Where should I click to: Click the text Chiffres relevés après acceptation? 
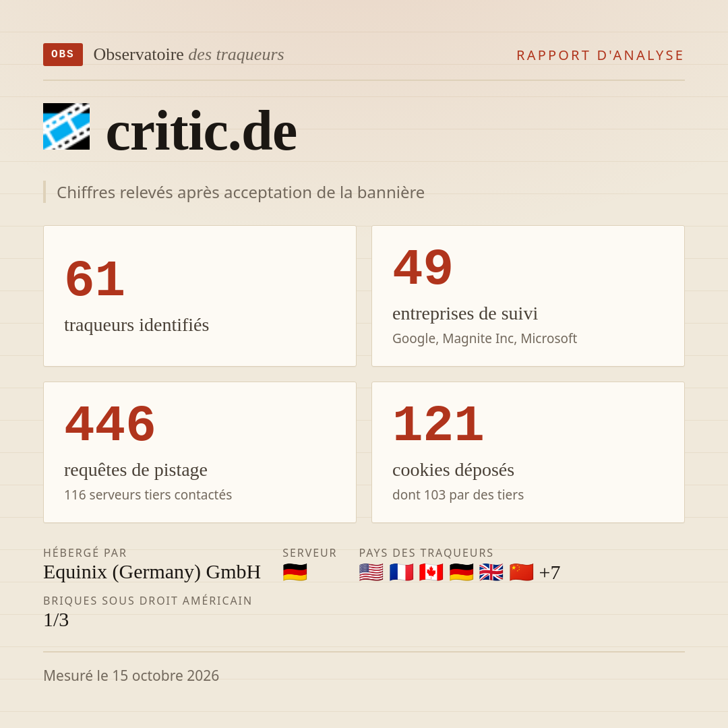pos(241,192)
